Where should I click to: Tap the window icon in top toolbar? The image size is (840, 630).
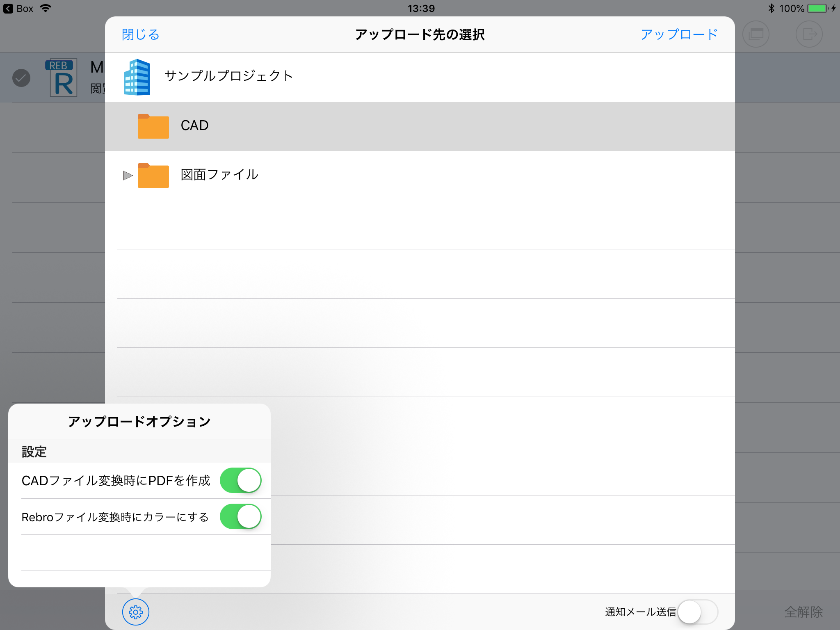point(756,34)
